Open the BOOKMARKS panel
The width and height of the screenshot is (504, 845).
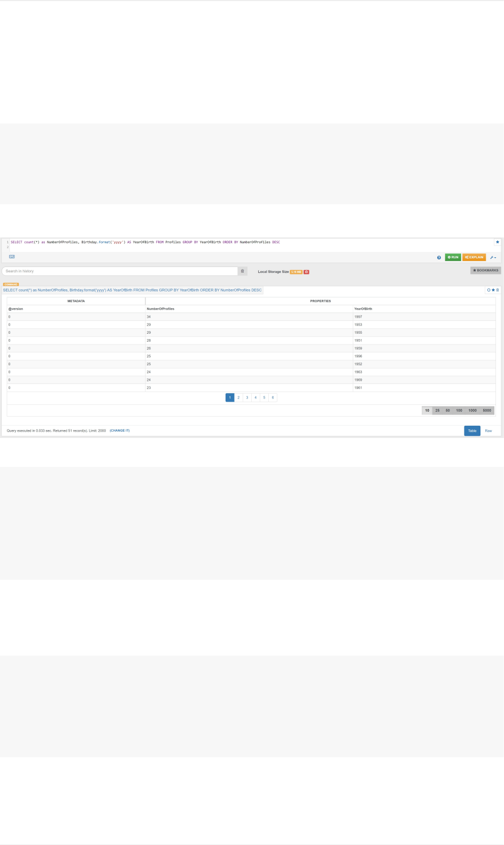(x=485, y=271)
